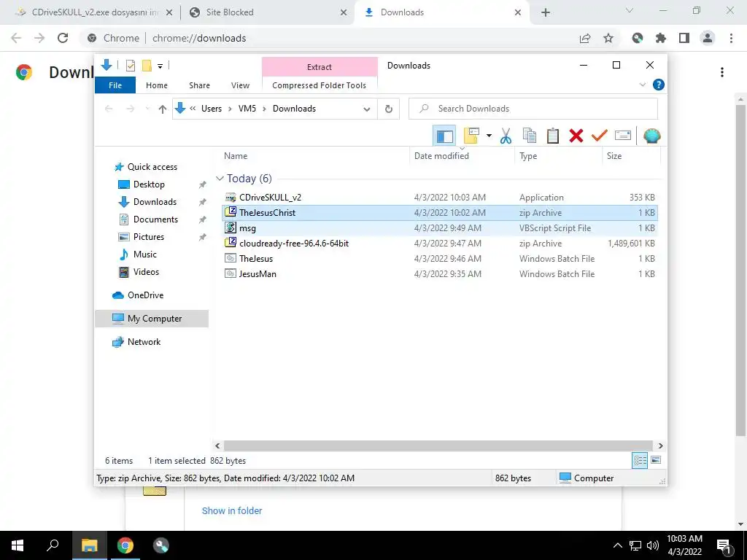The height and width of the screenshot is (560, 747).
Task: Cut selected file with scissors icon
Action: pyautogui.click(x=506, y=136)
